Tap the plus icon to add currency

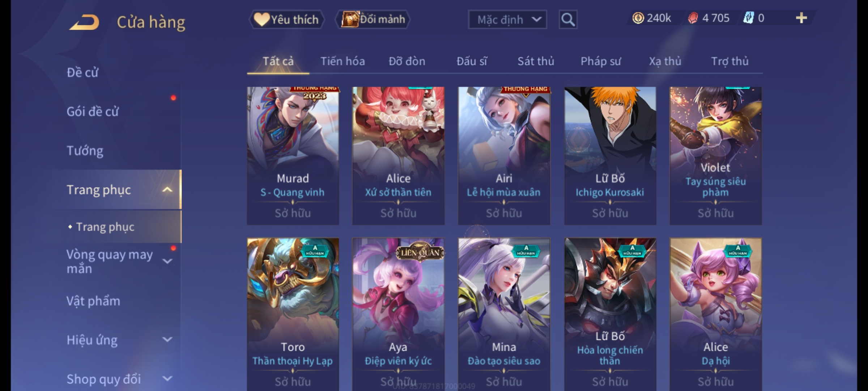[801, 18]
